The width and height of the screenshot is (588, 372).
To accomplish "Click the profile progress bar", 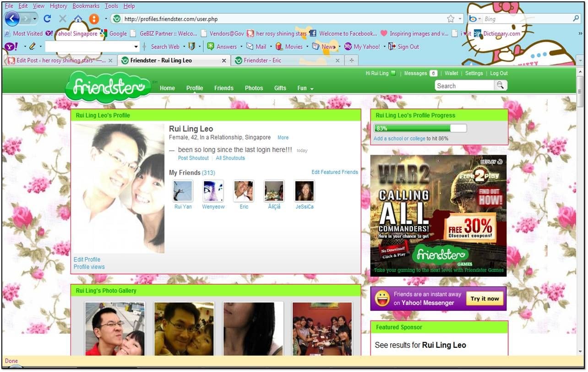I will (x=420, y=129).
